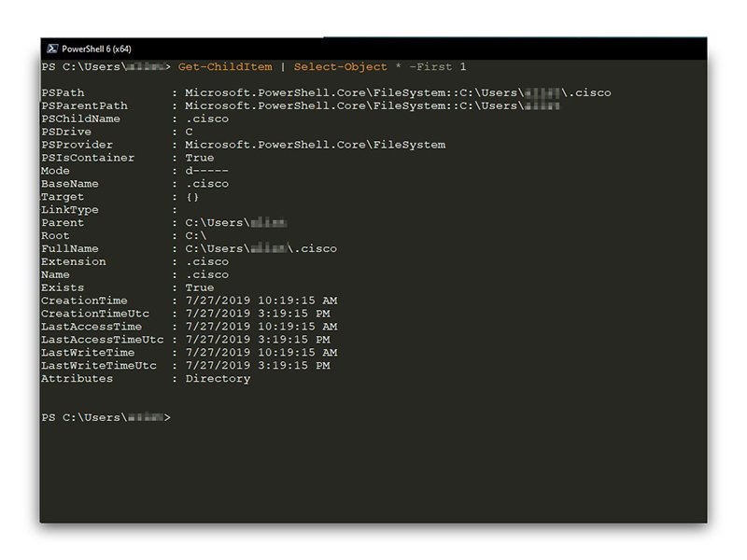Click the PowerShell 6 (x64) window title
This screenshot has width=747, height=560.
coord(98,49)
